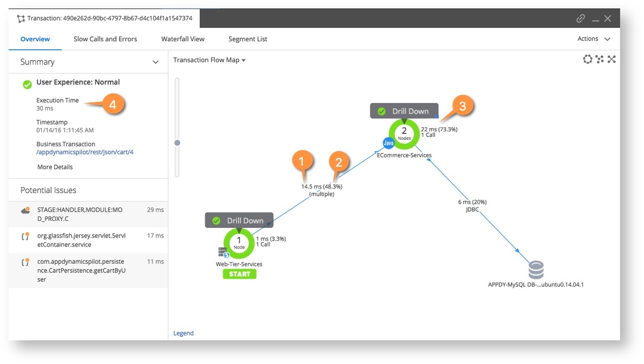
Task: Switch to the Segment List tab
Action: (x=248, y=39)
